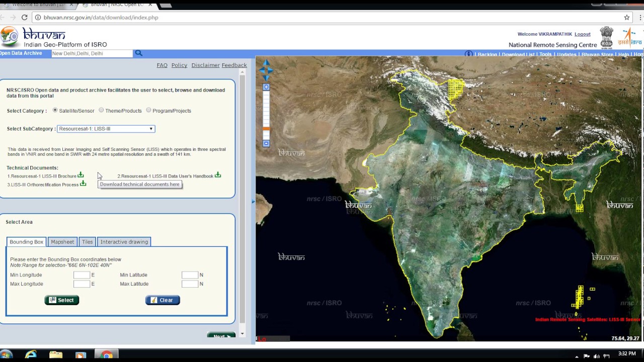This screenshot has width=644, height=362.
Task: Click the national emblem in header
Action: pyautogui.click(x=607, y=37)
